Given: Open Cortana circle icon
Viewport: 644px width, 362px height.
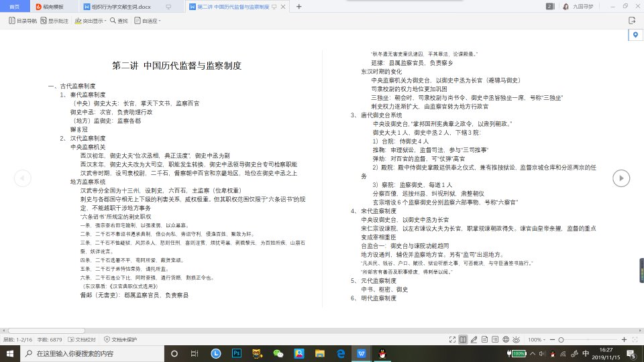Looking at the screenshot, I should 174,353.
